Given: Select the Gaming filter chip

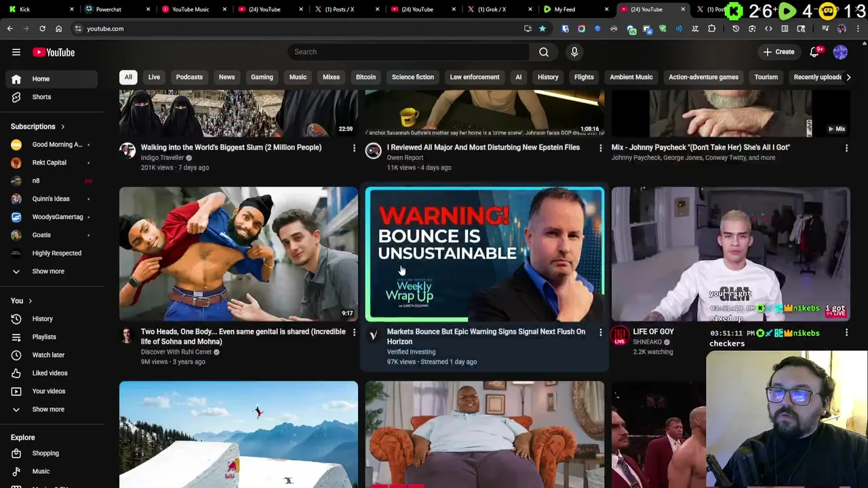Looking at the screenshot, I should point(262,77).
